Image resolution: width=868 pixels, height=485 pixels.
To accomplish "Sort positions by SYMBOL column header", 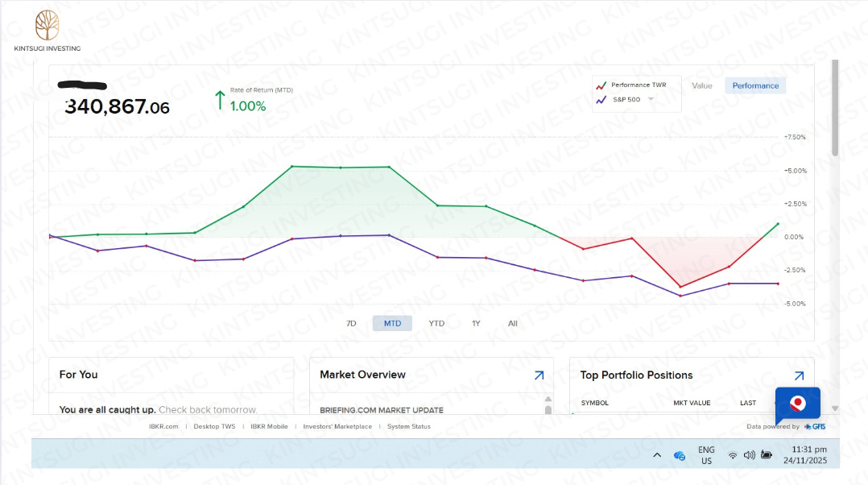I will coord(594,403).
